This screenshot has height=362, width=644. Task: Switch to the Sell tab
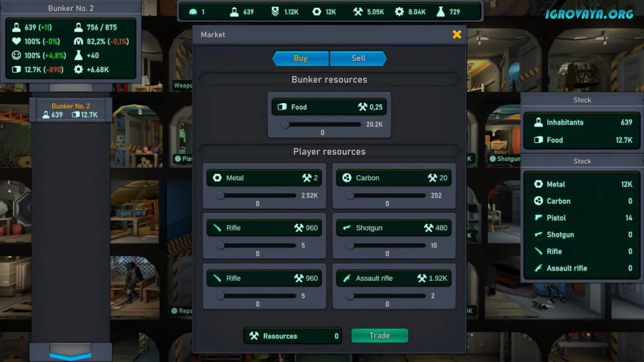(x=358, y=59)
